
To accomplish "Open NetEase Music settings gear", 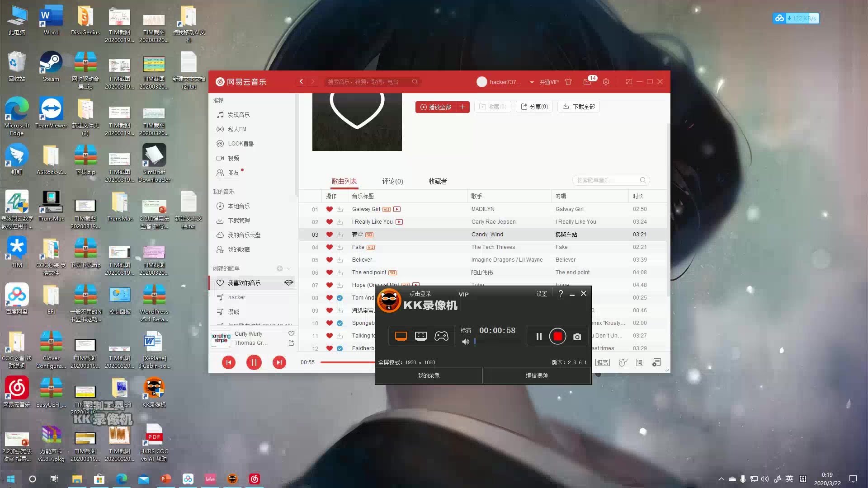I will click(x=606, y=82).
